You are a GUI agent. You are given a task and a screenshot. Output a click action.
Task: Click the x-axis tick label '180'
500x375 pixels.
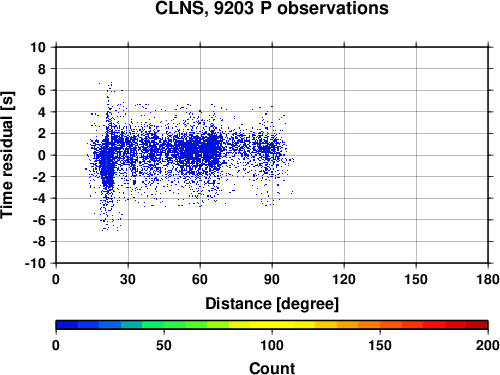[488, 279]
